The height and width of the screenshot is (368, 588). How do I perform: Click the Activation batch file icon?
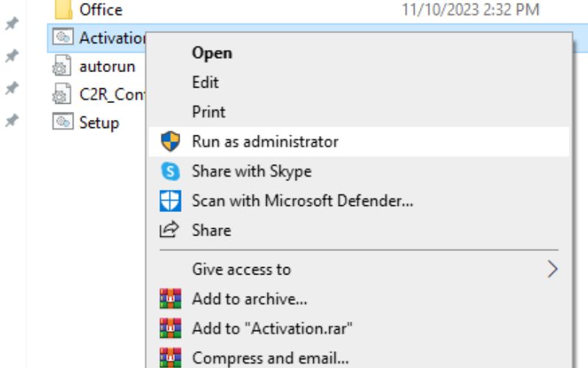click(x=62, y=37)
